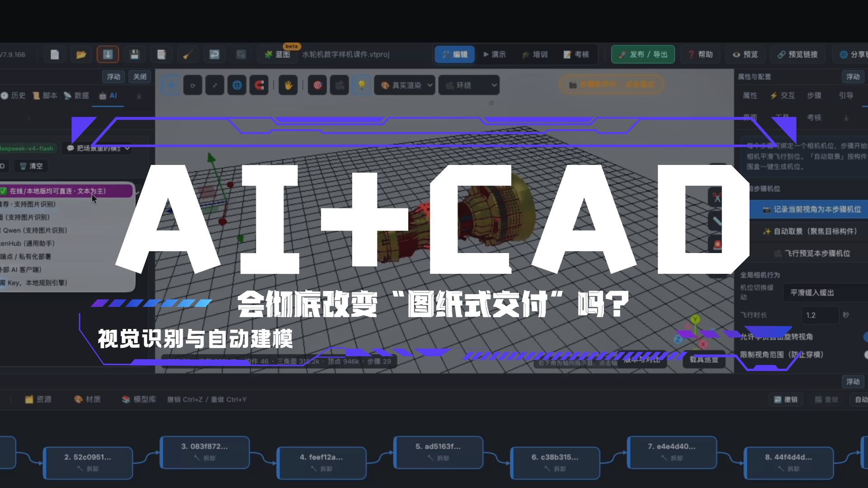Click the 撤销 undo button at bottom right
The image size is (868, 488).
(x=786, y=399)
